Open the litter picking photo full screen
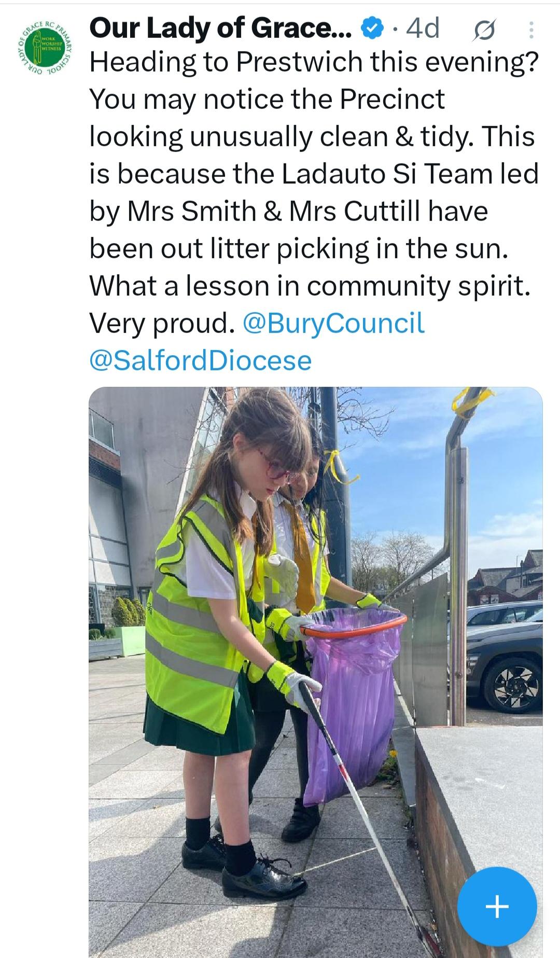The height and width of the screenshot is (958, 560). pyautogui.click(x=316, y=672)
